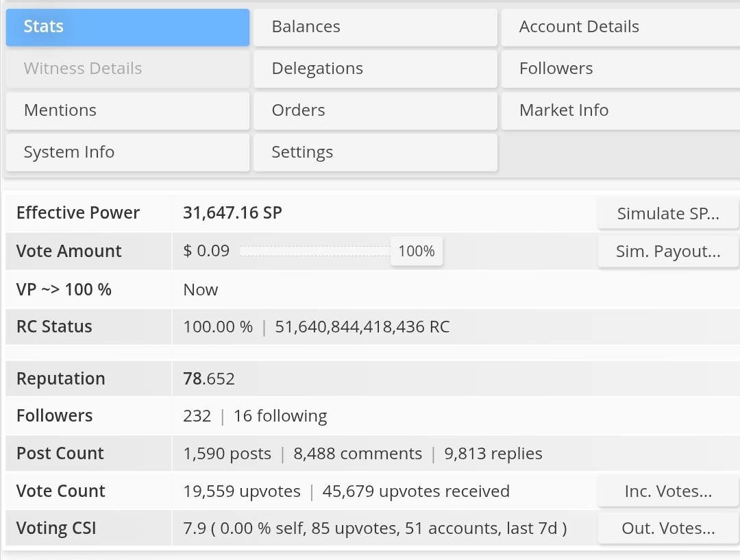The width and height of the screenshot is (740, 560).
Task: Click the vote amount slider track
Action: 314,252
